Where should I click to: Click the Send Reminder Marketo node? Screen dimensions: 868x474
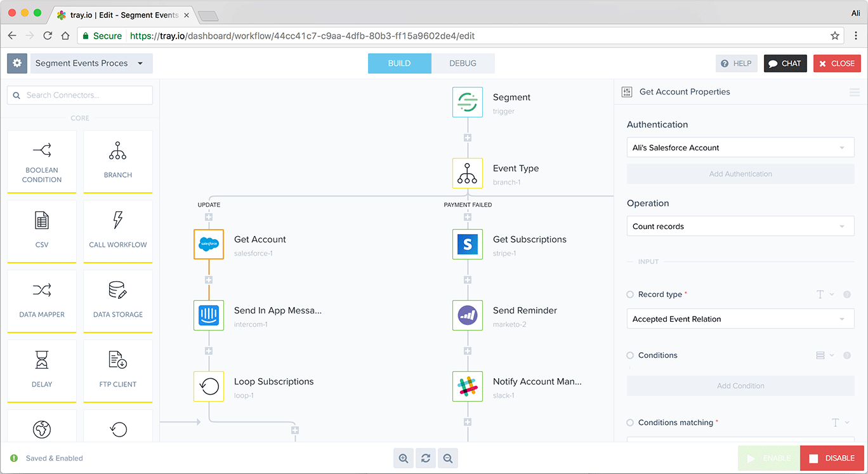click(x=468, y=315)
